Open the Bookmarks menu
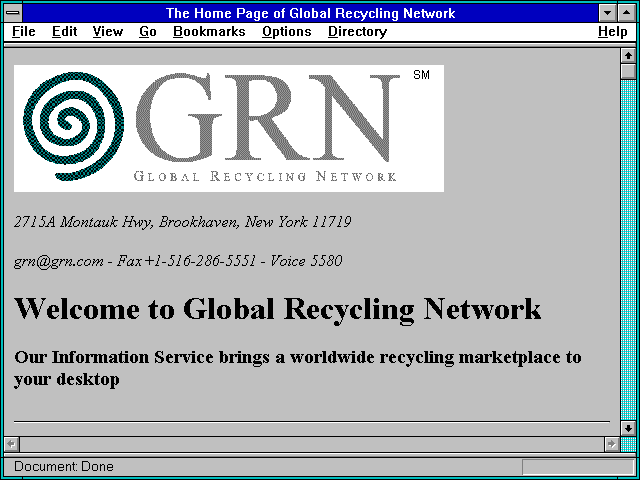 click(209, 32)
